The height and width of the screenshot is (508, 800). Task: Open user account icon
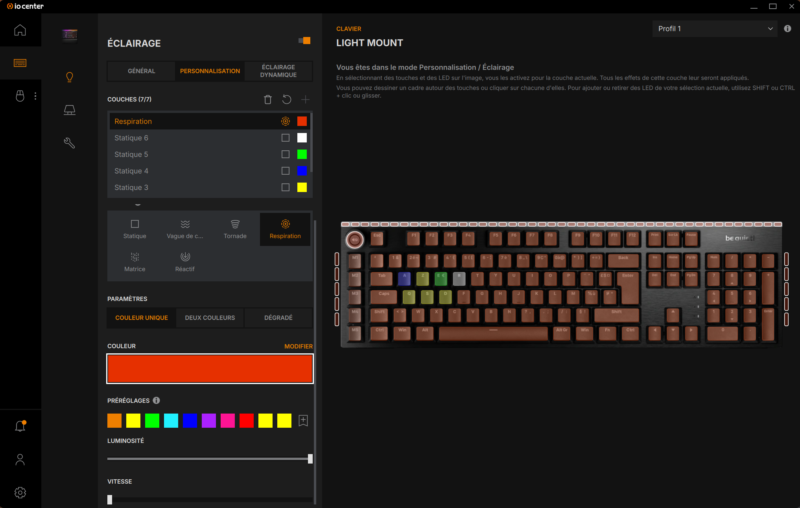pyautogui.click(x=20, y=460)
